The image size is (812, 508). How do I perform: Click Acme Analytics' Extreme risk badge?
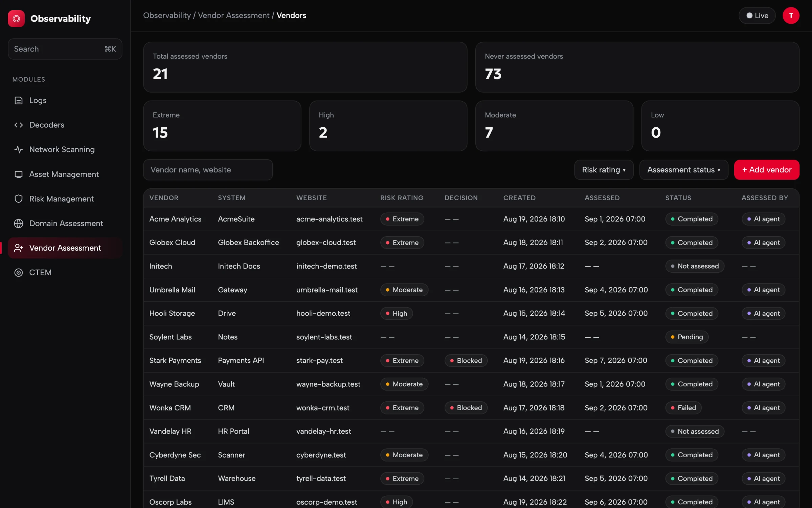pyautogui.click(x=402, y=219)
